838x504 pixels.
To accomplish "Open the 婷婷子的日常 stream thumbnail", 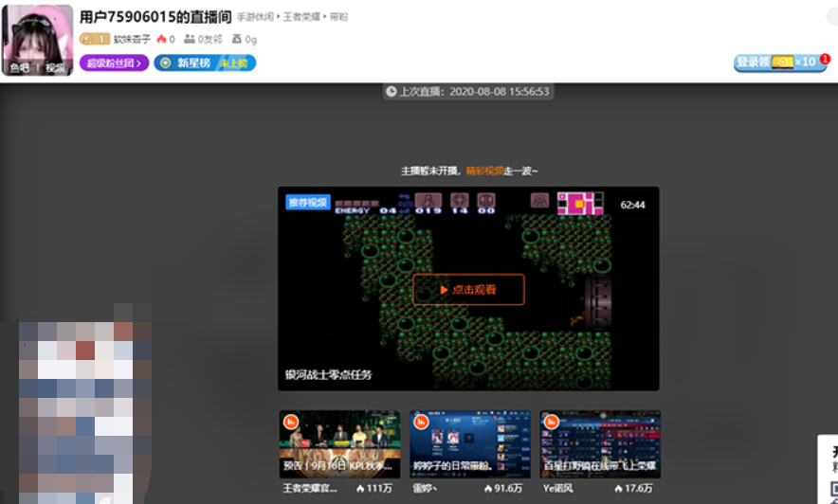I will (470, 444).
